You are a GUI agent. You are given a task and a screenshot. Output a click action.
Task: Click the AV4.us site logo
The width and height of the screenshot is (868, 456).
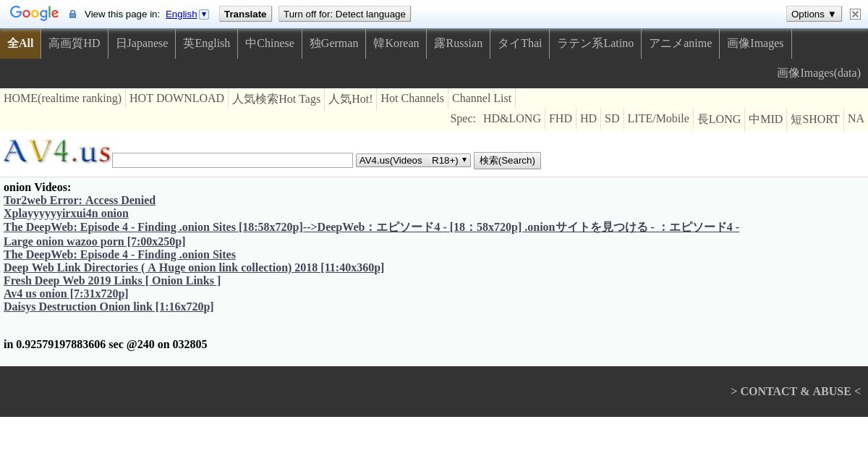click(x=57, y=151)
